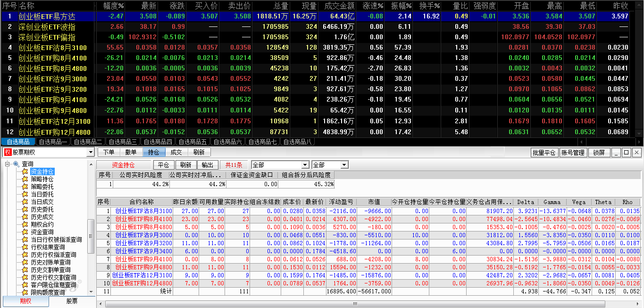Open the 股票期权 account type dropdown
The image size is (644, 308).
pos(91,153)
